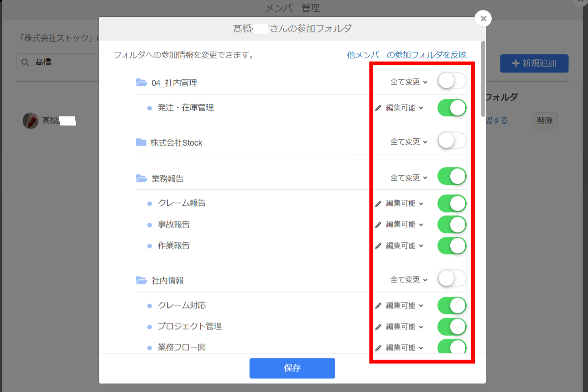Image resolution: width=588 pixels, height=392 pixels.
Task: Open the 全て変更 dropdown beside 株式会社Stock
Action: [410, 141]
